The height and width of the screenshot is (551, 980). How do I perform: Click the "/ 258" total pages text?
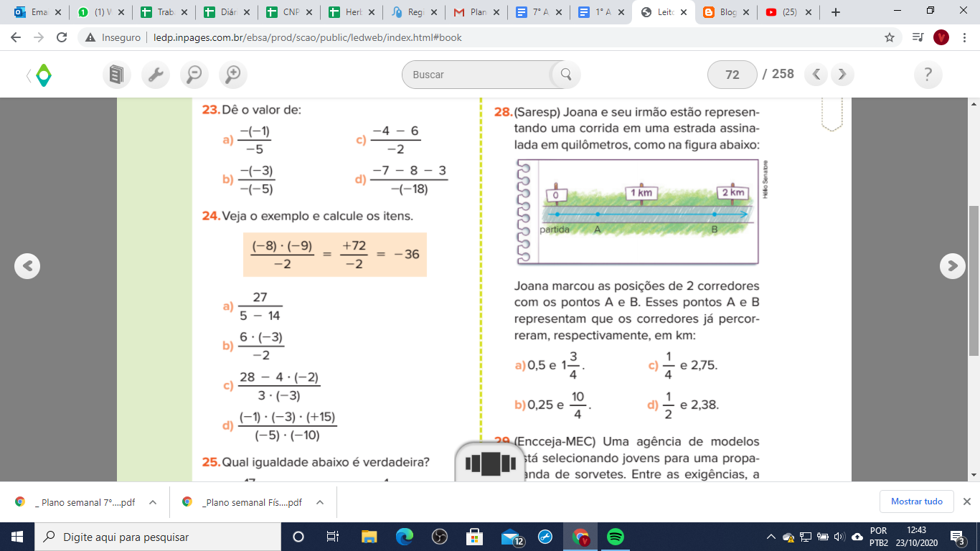point(778,74)
